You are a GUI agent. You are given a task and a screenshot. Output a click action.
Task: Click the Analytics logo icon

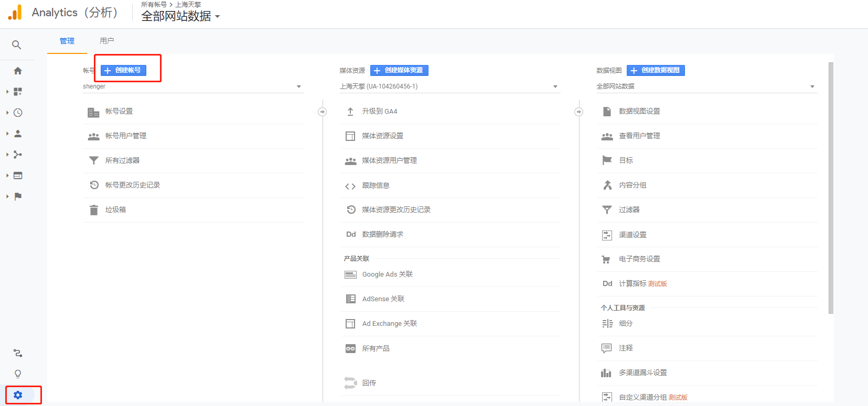coord(15,13)
